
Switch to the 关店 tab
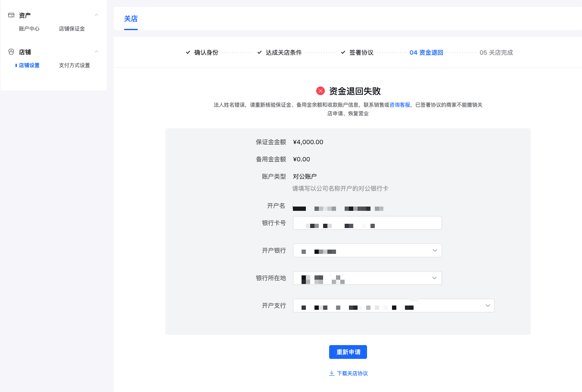pyautogui.click(x=131, y=19)
